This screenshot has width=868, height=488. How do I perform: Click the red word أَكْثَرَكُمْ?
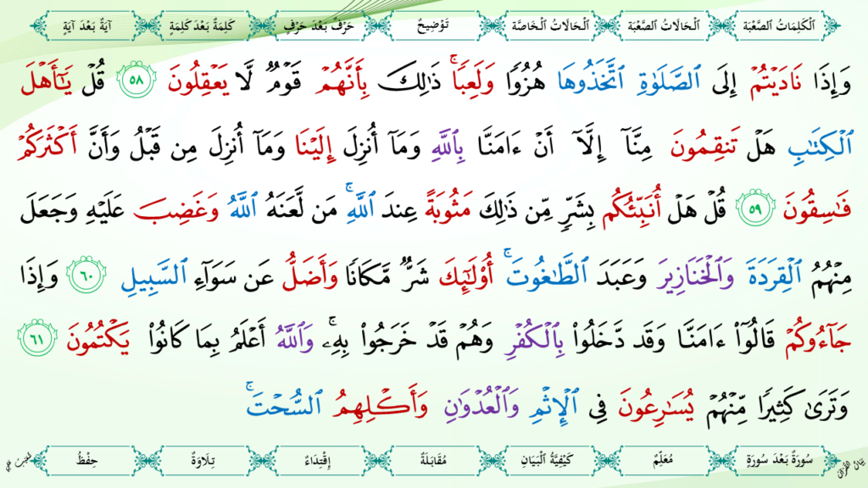(47, 142)
